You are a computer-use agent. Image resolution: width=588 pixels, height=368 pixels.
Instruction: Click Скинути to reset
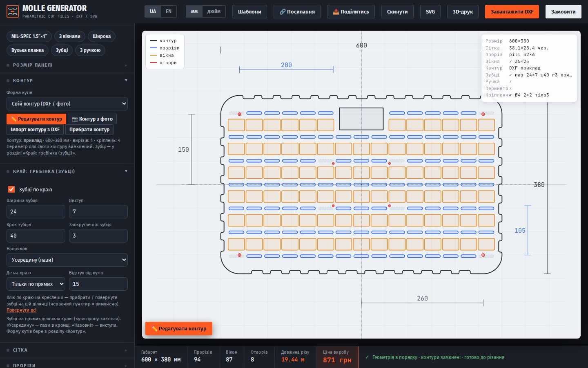pos(397,11)
